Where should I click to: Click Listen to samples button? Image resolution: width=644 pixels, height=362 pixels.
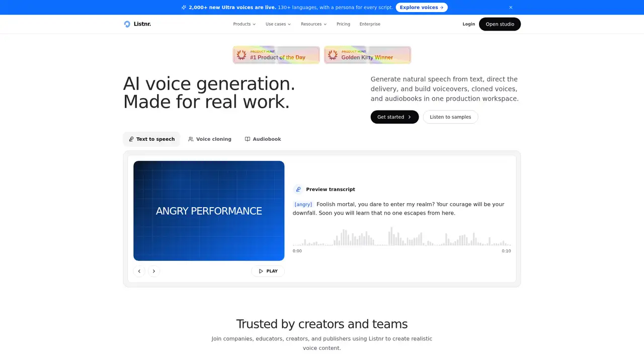click(450, 117)
